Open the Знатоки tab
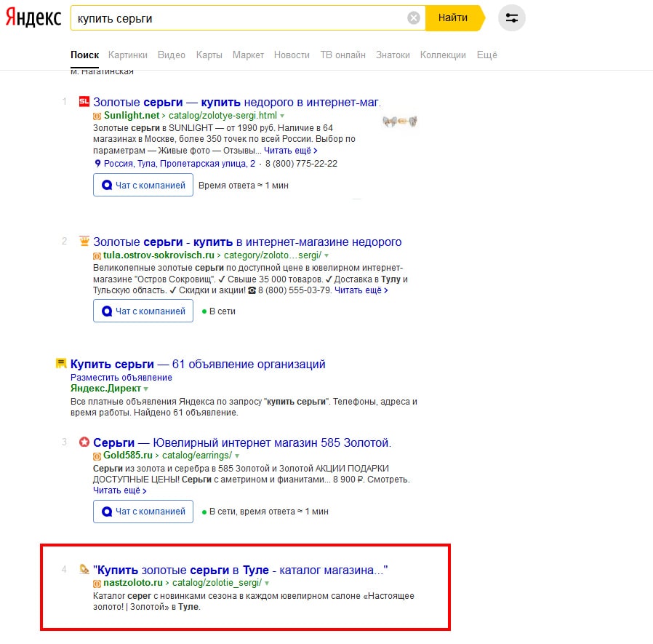Screen dimensions: 653x644 click(393, 55)
